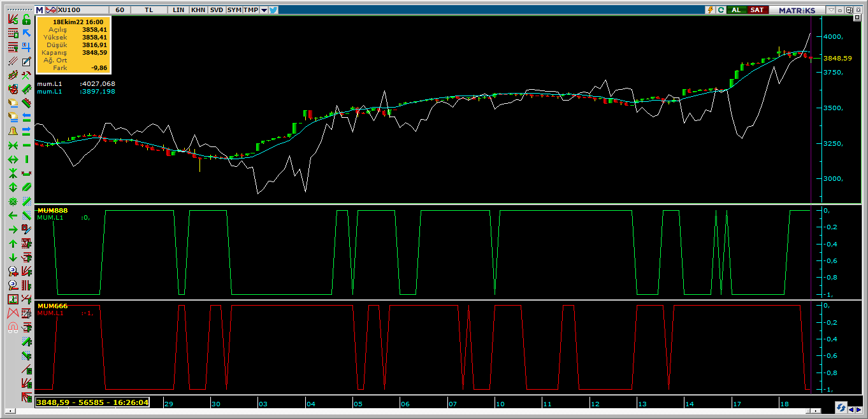Open dropdown arrow next to TMP
This screenshot has height=419, width=868.
(x=263, y=10)
